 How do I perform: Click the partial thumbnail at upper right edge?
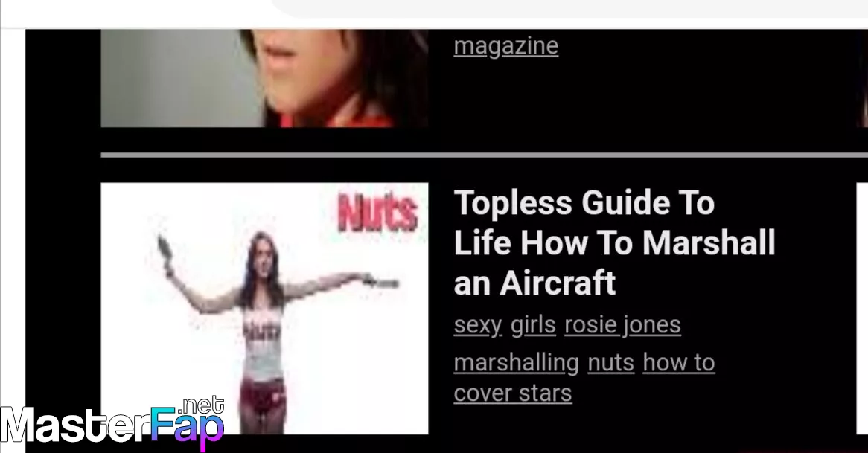pyautogui.click(x=863, y=78)
